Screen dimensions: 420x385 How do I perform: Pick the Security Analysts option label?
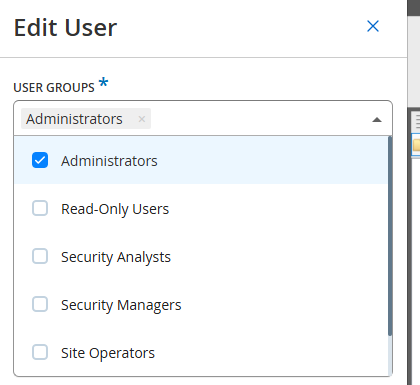(116, 257)
